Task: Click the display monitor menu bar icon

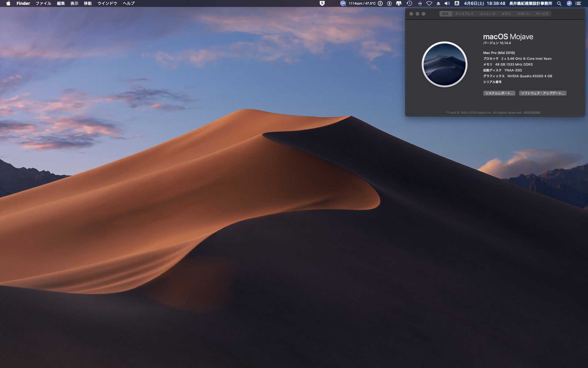Action: point(399,3)
